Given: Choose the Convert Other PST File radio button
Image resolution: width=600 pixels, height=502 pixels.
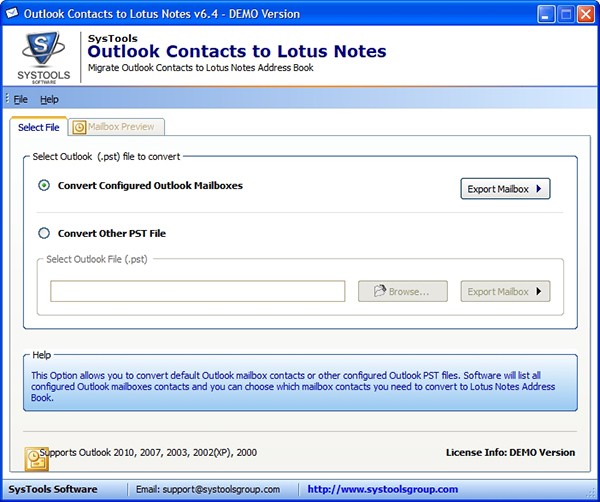Looking at the screenshot, I should pos(43,234).
